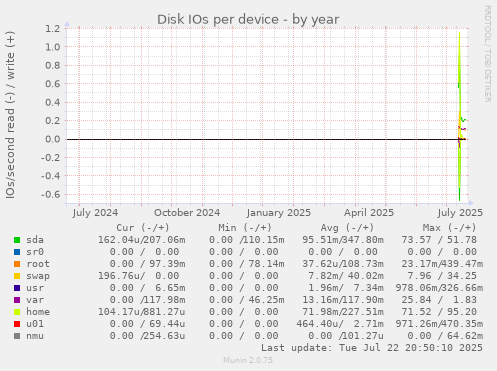Click the January 2025 axis label
The width and height of the screenshot is (497, 371).
[x=279, y=213]
